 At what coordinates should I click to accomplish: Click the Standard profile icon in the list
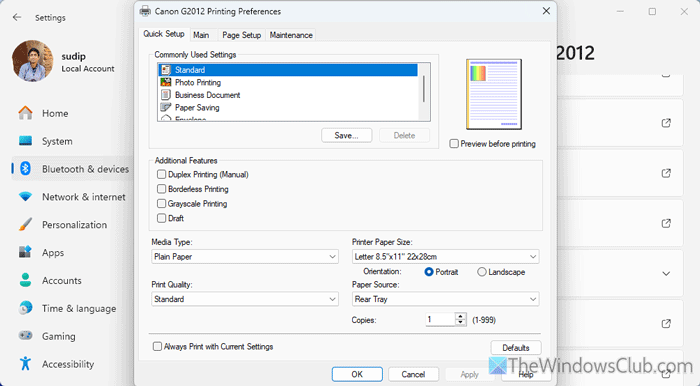166,70
